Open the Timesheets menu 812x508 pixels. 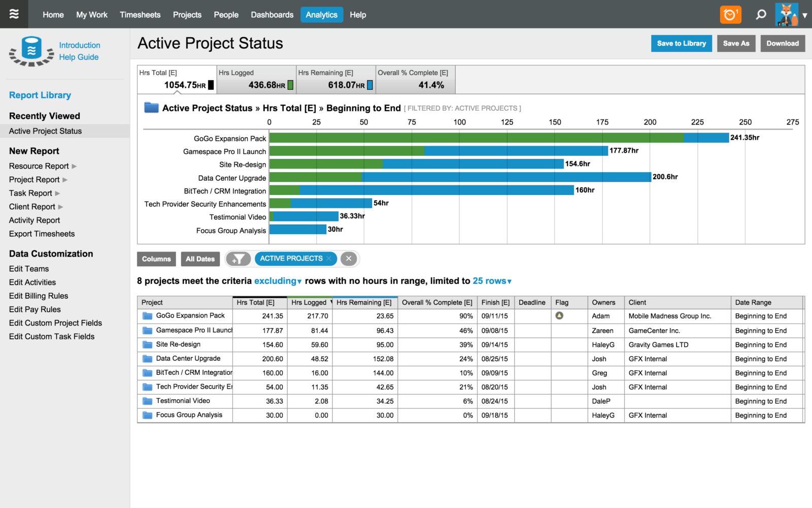pos(140,15)
